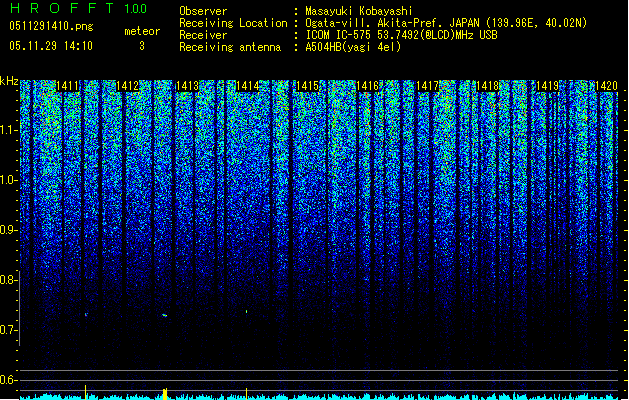Click the 'Observer' label
The image size is (629, 400).
(x=203, y=11)
